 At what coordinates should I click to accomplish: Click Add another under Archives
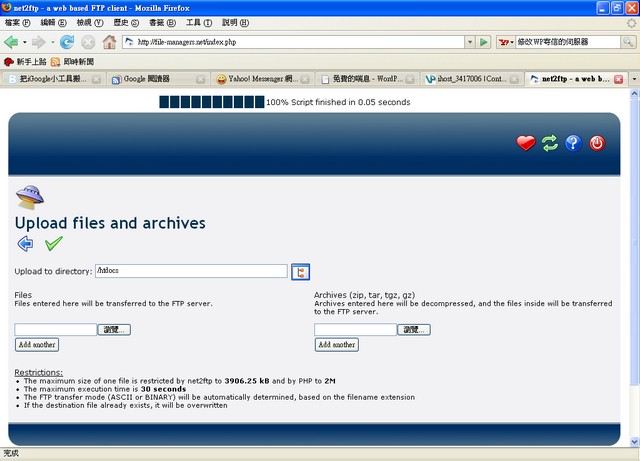[x=337, y=345]
